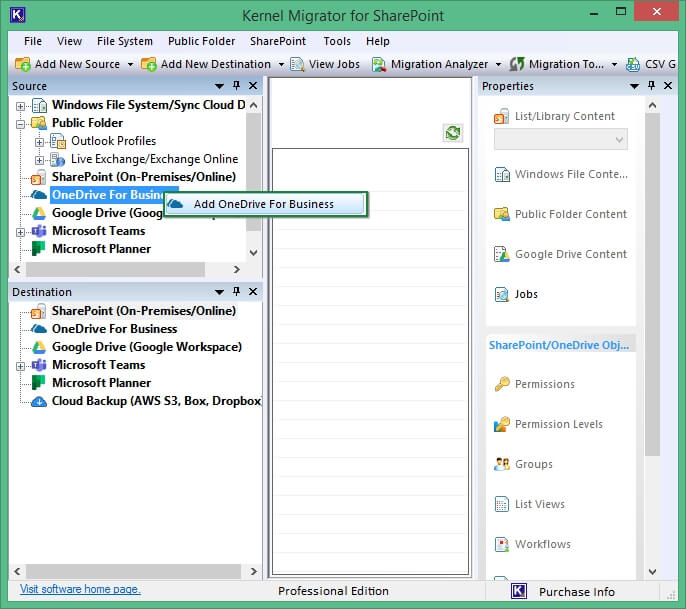The height and width of the screenshot is (609, 686).
Task: Expand the Outlook Profiles node
Action: [x=39, y=142]
